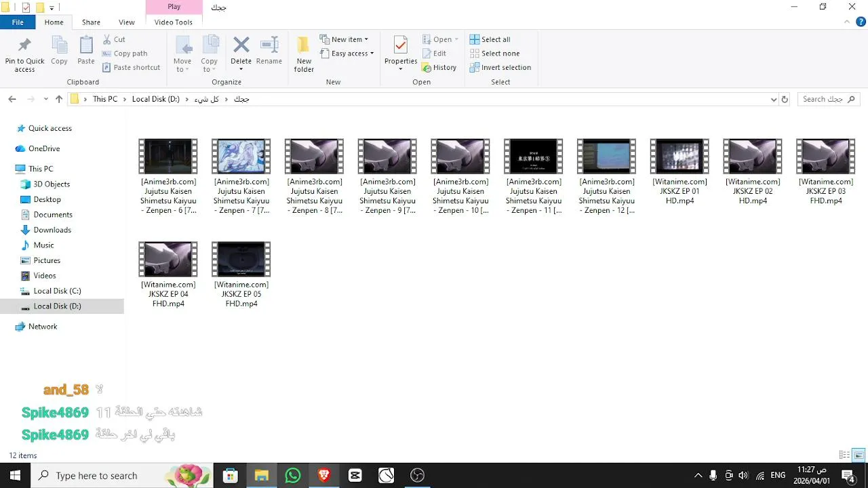This screenshot has height=488, width=868.
Task: Click the Rename icon
Action: pyautogui.click(x=269, y=45)
